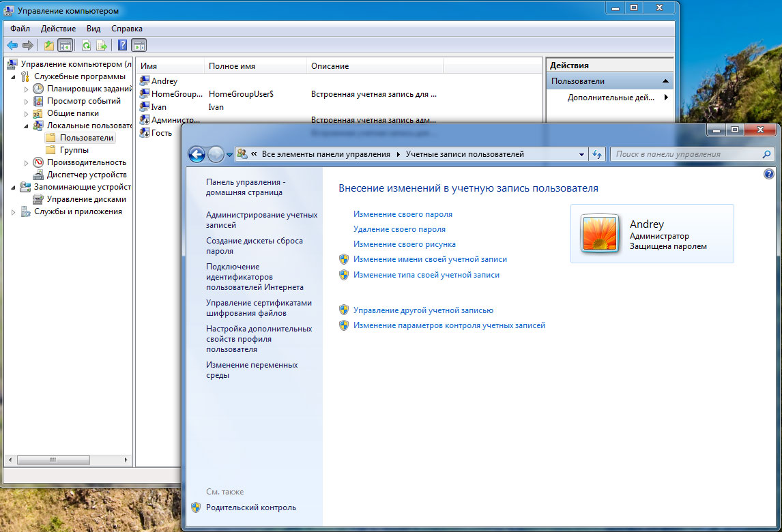Image resolution: width=782 pixels, height=532 pixels.
Task: Open Управление другой учетной записью link
Action: pos(423,310)
